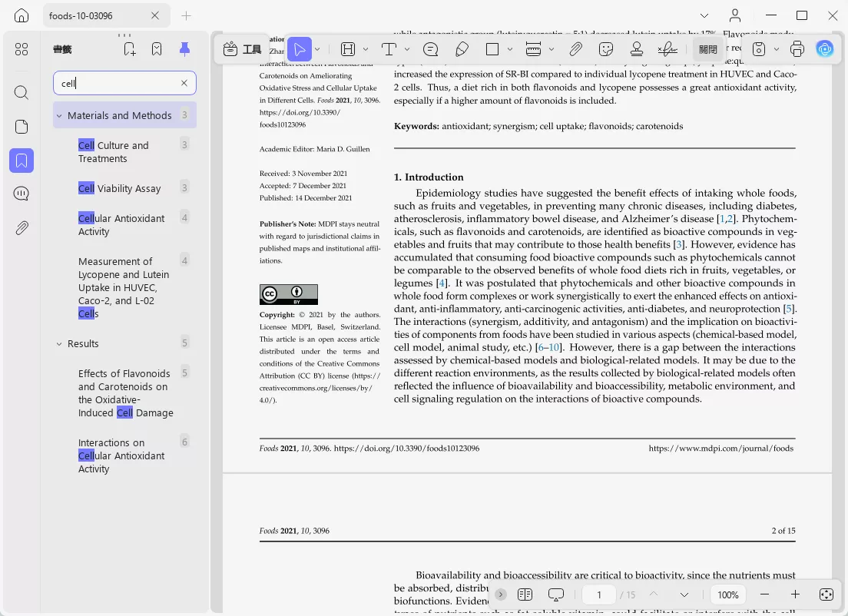
Task: Select the bookmarks sidebar icon
Action: pyautogui.click(x=21, y=161)
